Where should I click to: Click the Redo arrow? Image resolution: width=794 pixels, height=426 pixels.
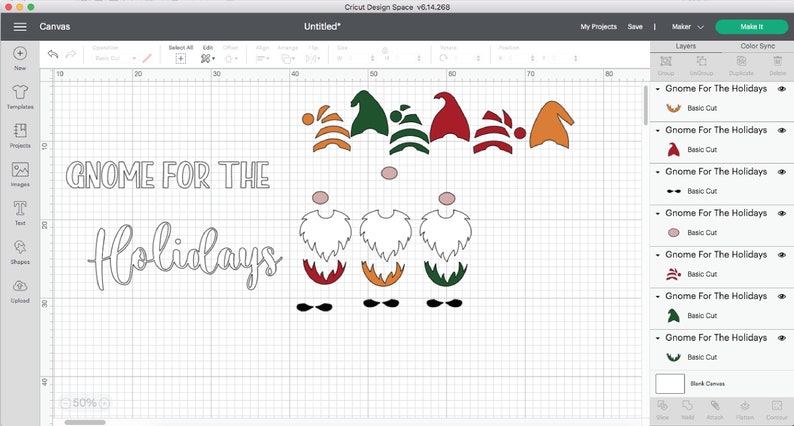click(71, 54)
